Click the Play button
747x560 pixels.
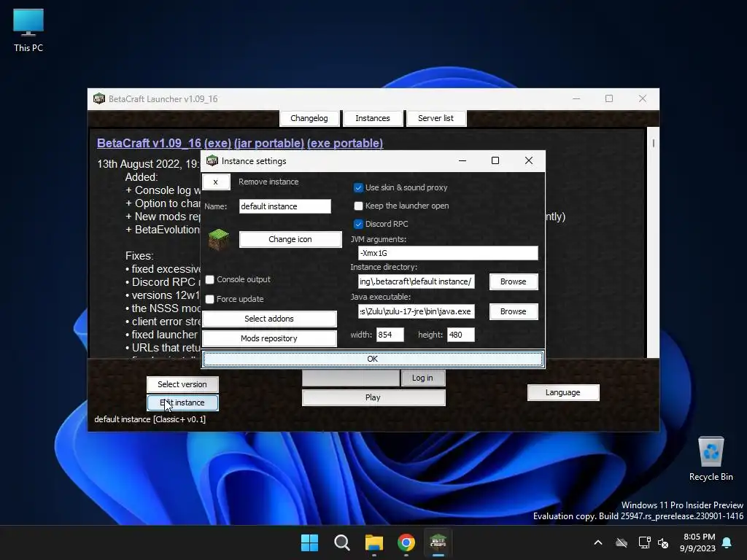373,397
